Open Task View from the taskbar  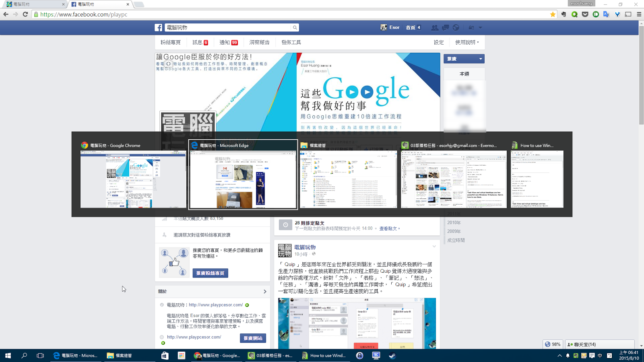click(x=40, y=356)
